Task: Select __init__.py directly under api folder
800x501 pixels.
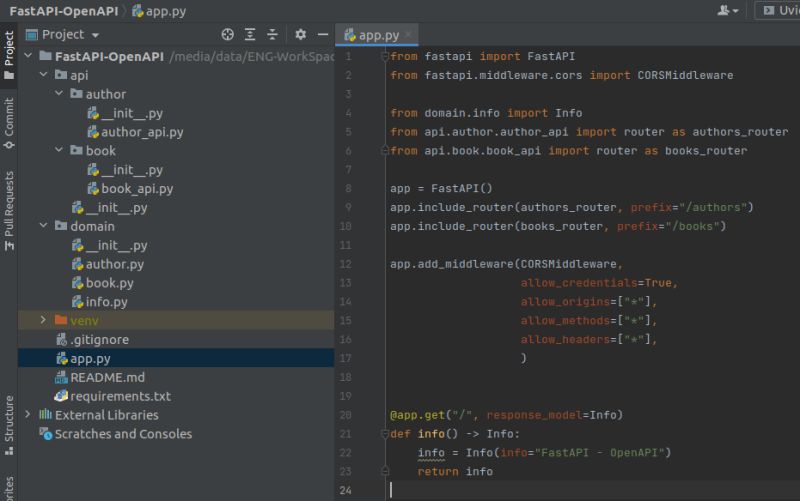Action: point(109,207)
